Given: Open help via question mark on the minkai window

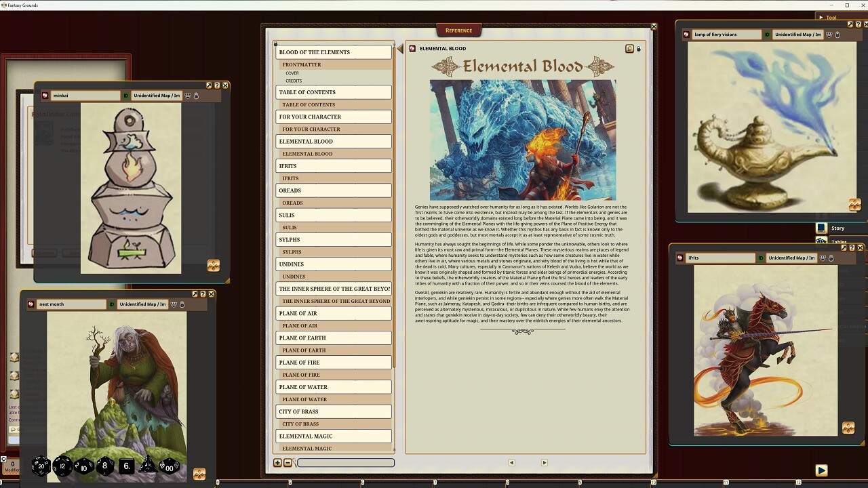Looking at the screenshot, I should (217, 85).
